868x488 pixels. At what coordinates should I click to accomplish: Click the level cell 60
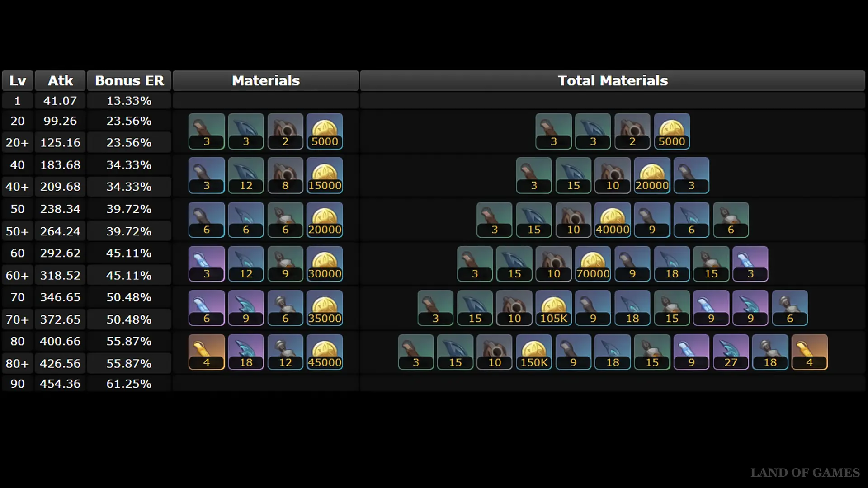tap(18, 253)
